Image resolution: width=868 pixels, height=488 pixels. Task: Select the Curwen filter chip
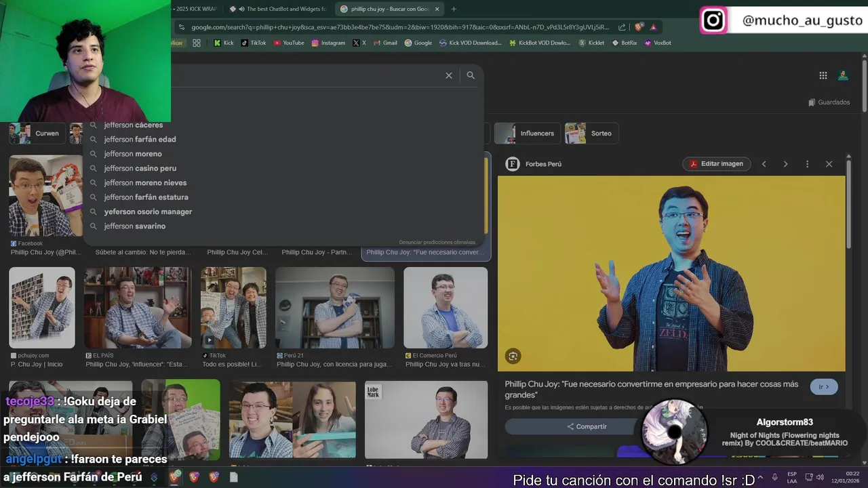point(36,134)
